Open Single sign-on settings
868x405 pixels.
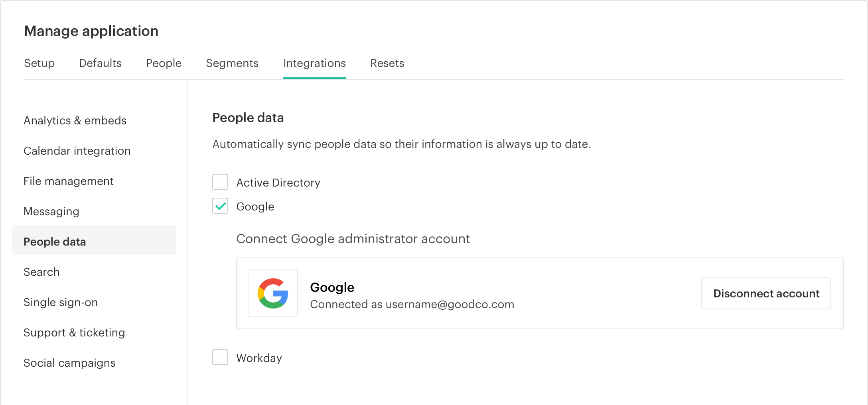point(61,302)
